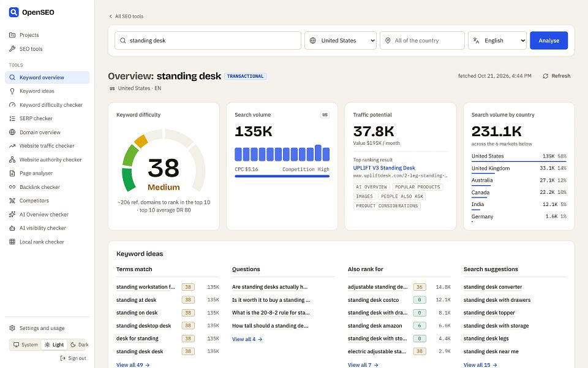The width and height of the screenshot is (588, 368).
Task: Select the United Kingdom country row
Action: [x=519, y=168]
